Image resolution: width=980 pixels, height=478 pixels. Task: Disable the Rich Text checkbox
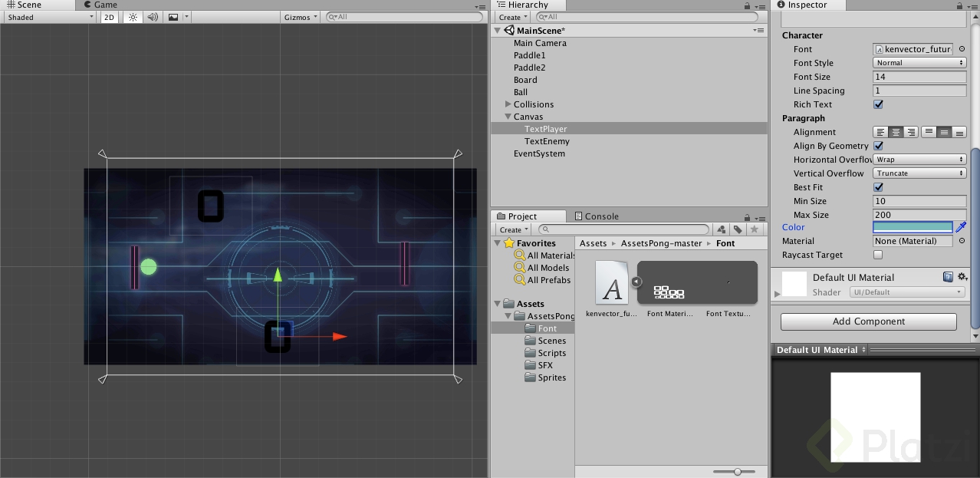coord(878,104)
